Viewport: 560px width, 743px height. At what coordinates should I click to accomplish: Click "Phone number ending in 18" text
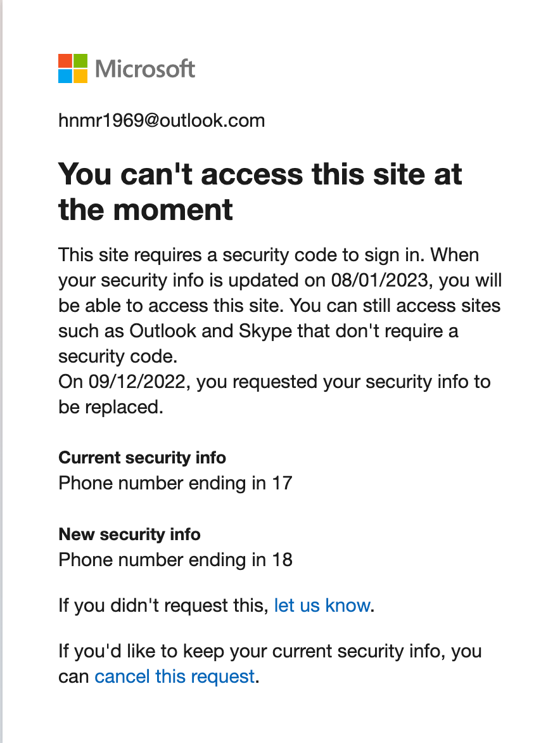[175, 560]
